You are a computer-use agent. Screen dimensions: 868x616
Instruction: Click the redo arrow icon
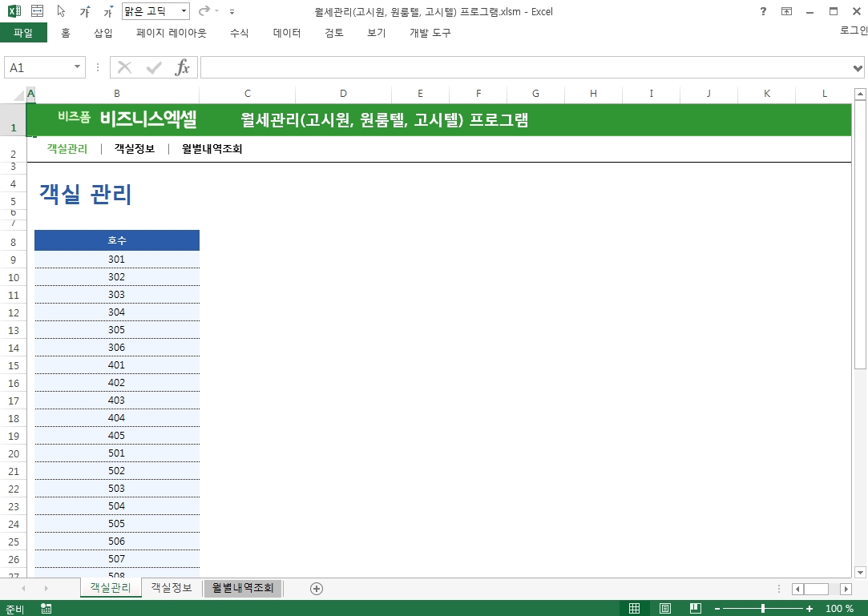(204, 11)
